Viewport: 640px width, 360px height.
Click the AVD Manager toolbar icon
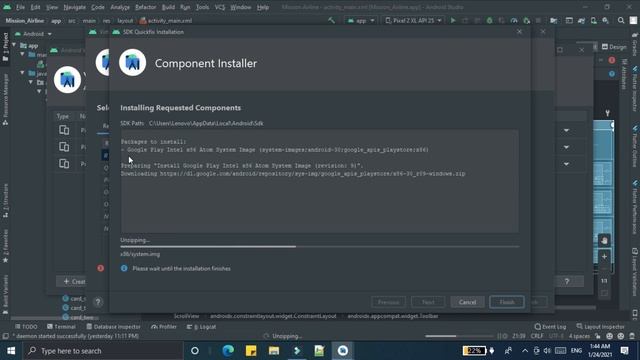[x=593, y=20]
